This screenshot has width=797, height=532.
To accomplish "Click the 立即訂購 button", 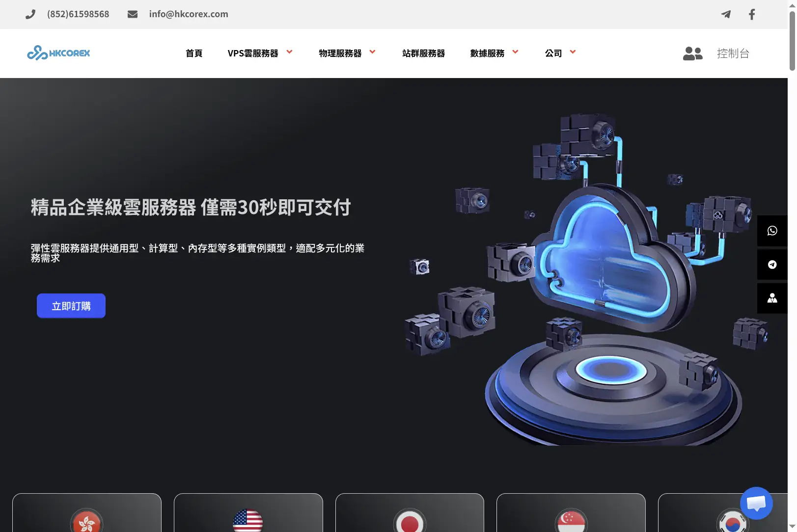I will [x=71, y=306].
